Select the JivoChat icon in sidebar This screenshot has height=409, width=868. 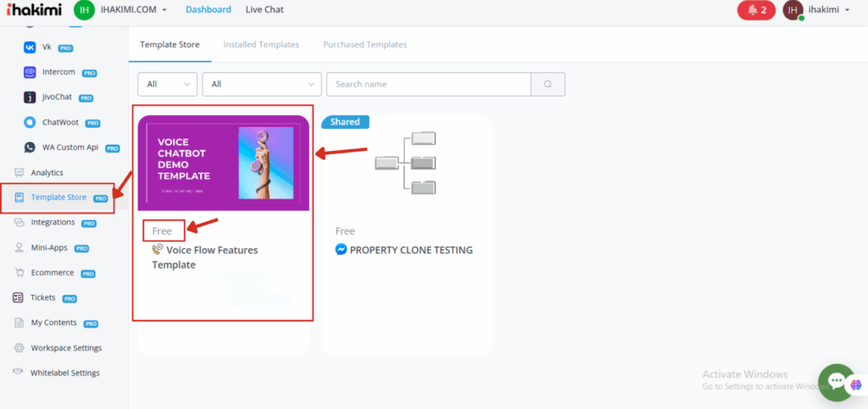(x=29, y=97)
